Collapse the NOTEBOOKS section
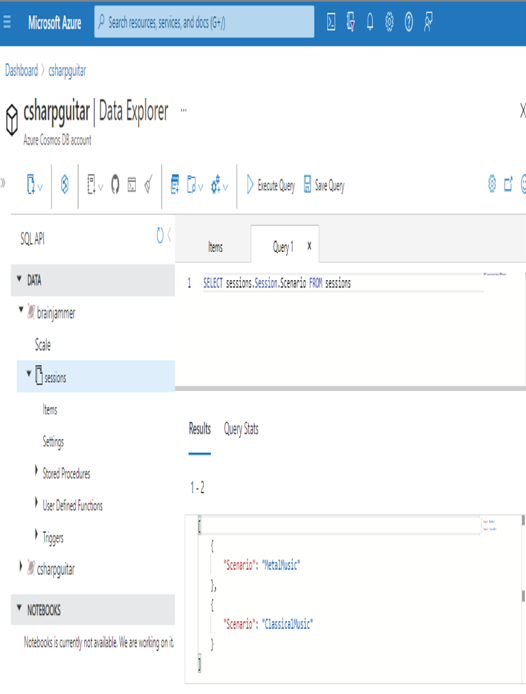526x694 pixels. pos(19,608)
